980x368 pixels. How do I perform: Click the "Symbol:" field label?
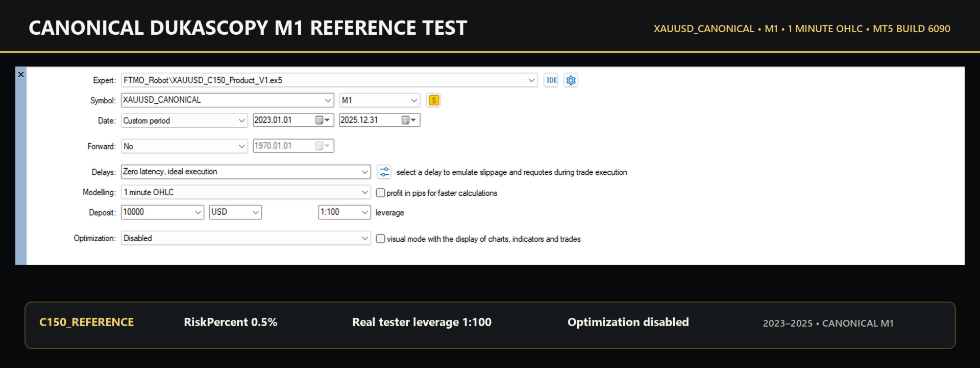(x=103, y=100)
